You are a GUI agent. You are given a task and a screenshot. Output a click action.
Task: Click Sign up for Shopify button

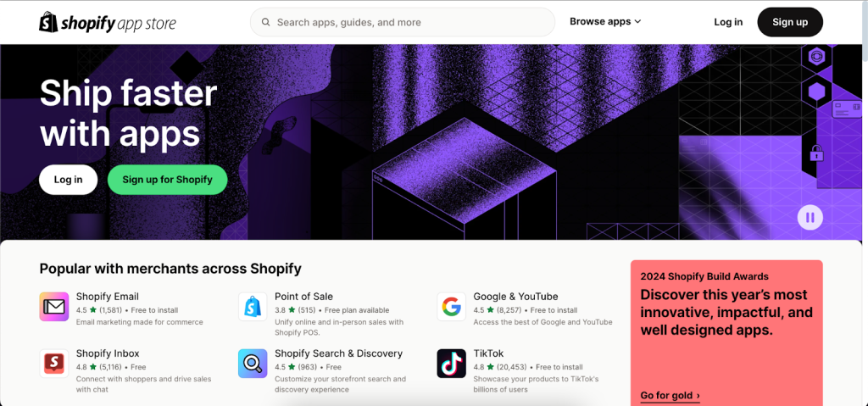pyautogui.click(x=167, y=180)
